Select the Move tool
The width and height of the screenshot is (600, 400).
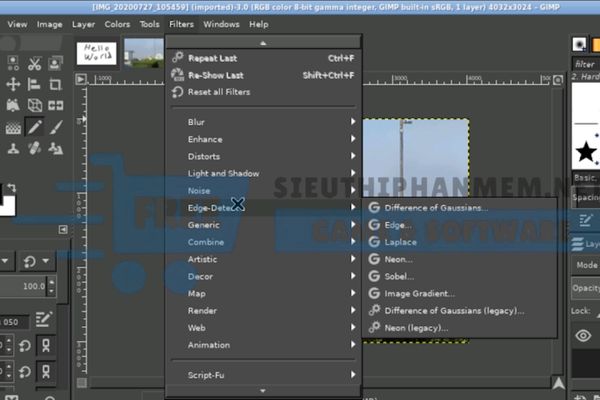[x=13, y=84]
